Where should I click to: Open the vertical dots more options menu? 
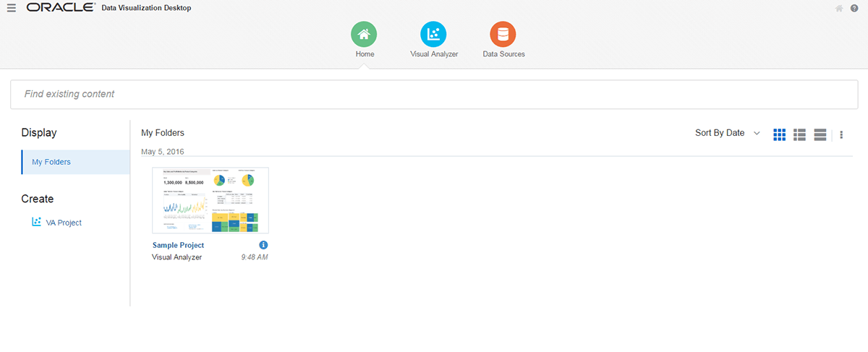(841, 134)
